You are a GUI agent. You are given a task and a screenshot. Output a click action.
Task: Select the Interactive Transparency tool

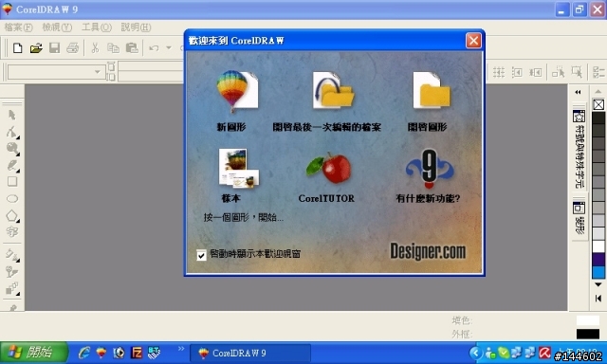tap(12, 272)
